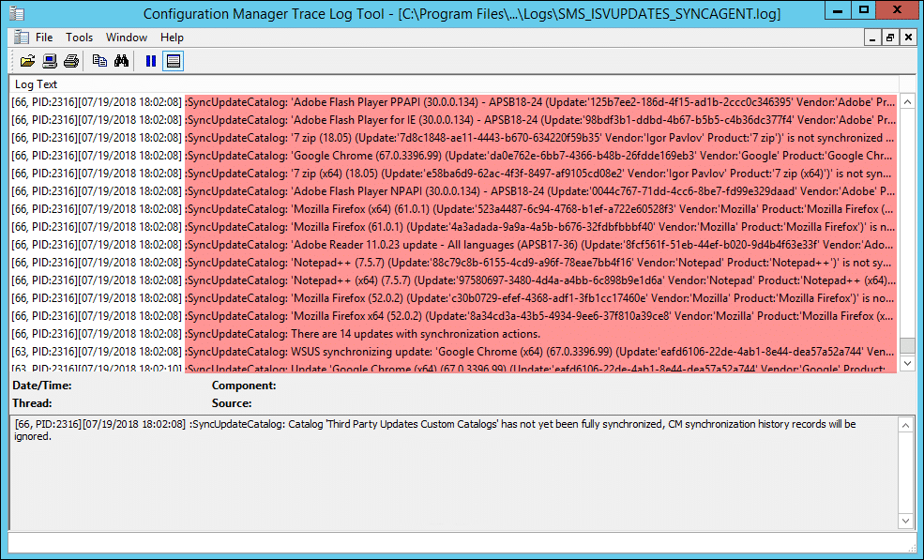
Task: Click the Log Text column header
Action: tap(454, 84)
